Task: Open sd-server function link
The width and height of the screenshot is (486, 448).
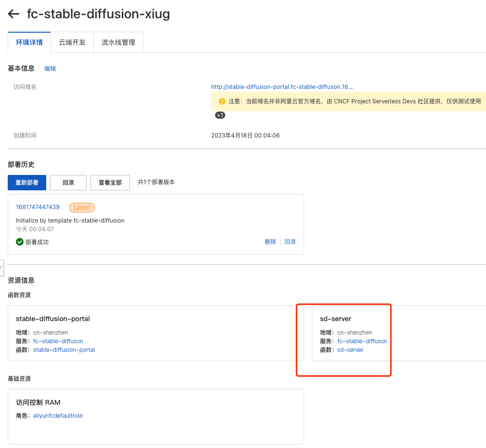Action: 350,350
